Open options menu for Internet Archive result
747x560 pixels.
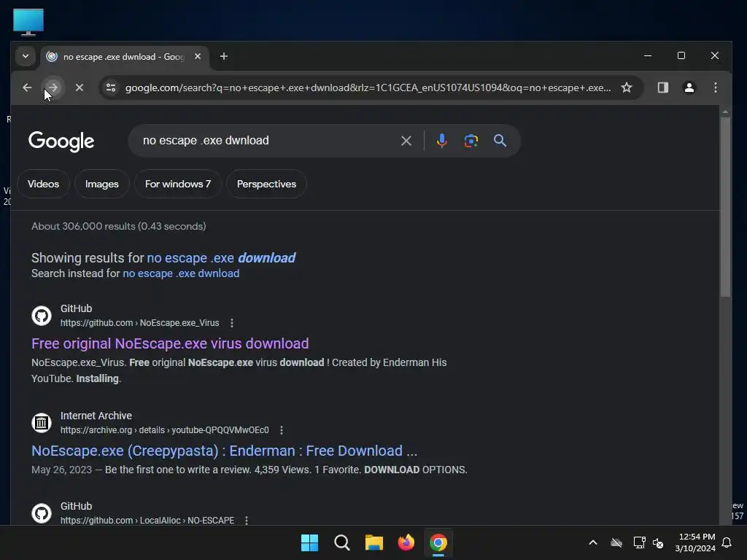click(282, 430)
